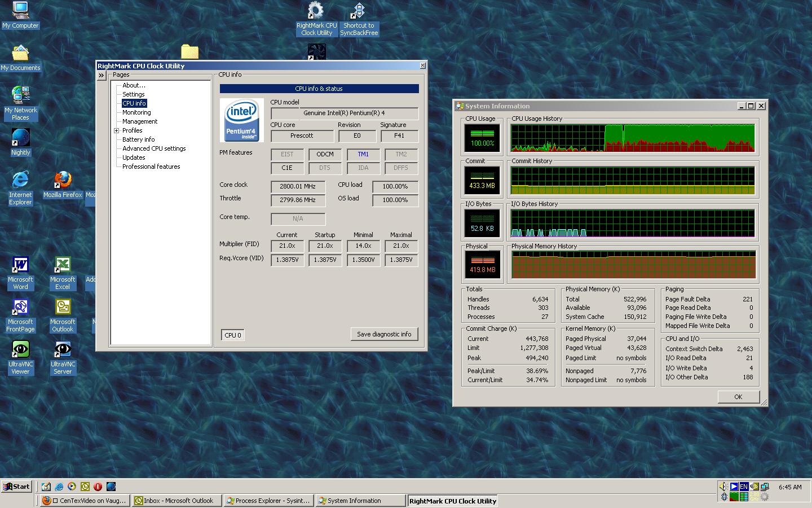The image size is (812, 508).
Task: Select Management page in tree
Action: click(x=140, y=121)
